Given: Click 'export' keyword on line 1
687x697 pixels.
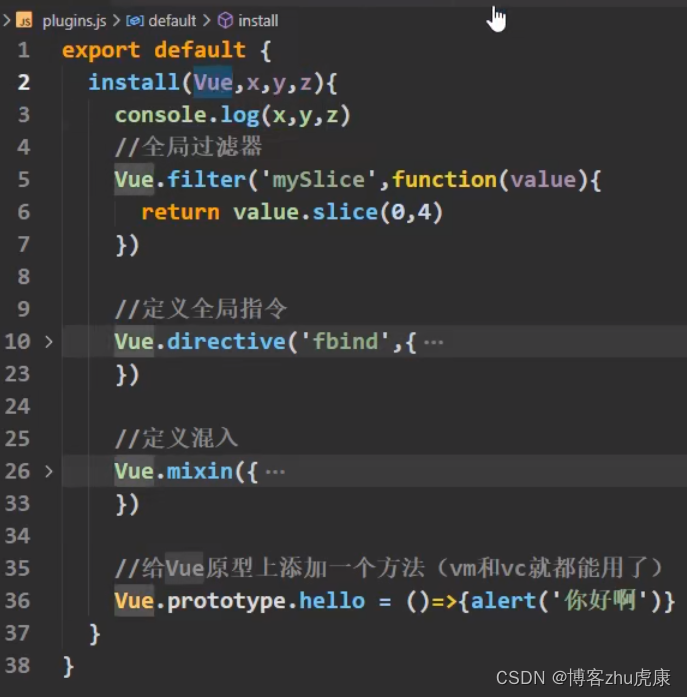Looking at the screenshot, I should click(101, 50).
